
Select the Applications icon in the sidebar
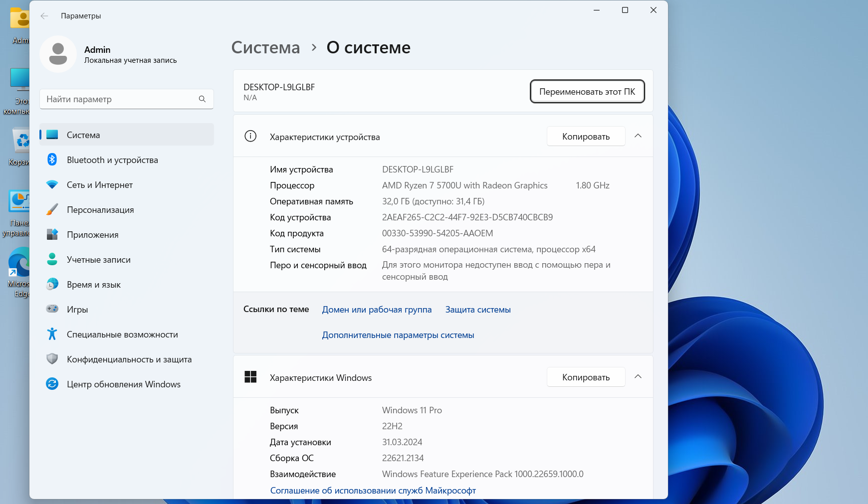pyautogui.click(x=52, y=234)
